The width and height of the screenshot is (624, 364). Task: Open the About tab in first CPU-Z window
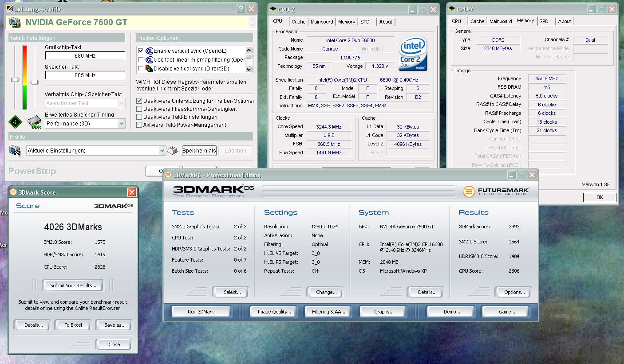coord(386,22)
